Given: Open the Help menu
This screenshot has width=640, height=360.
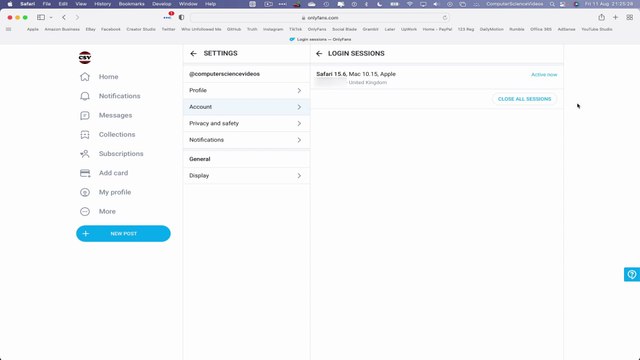Looking at the screenshot, I should tap(210, 4).
